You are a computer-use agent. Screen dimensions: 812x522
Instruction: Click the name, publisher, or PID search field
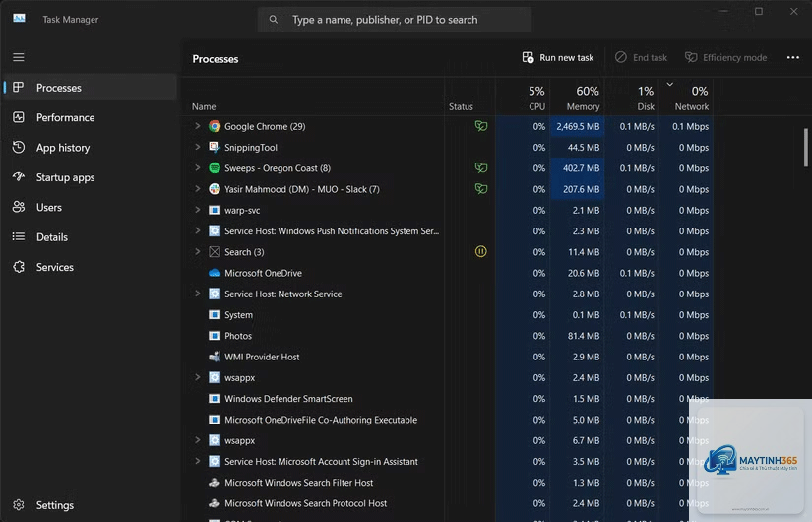tap(395, 19)
